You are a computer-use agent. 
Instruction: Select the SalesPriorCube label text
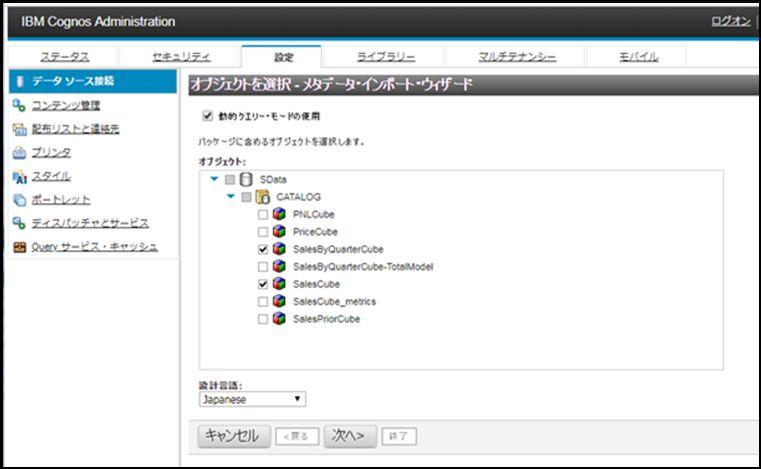pos(327,319)
